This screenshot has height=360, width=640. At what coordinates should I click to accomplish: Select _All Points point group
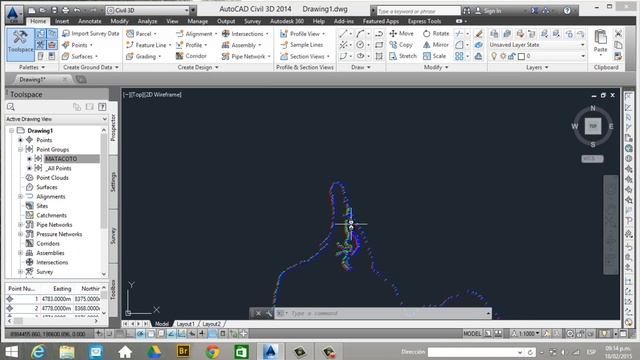coord(59,168)
